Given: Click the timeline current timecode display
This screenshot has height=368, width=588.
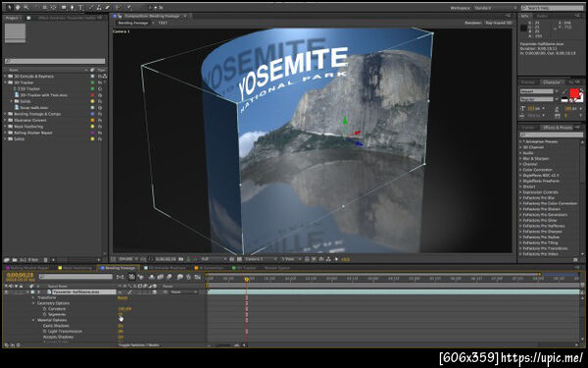Looking at the screenshot, I should 20,275.
